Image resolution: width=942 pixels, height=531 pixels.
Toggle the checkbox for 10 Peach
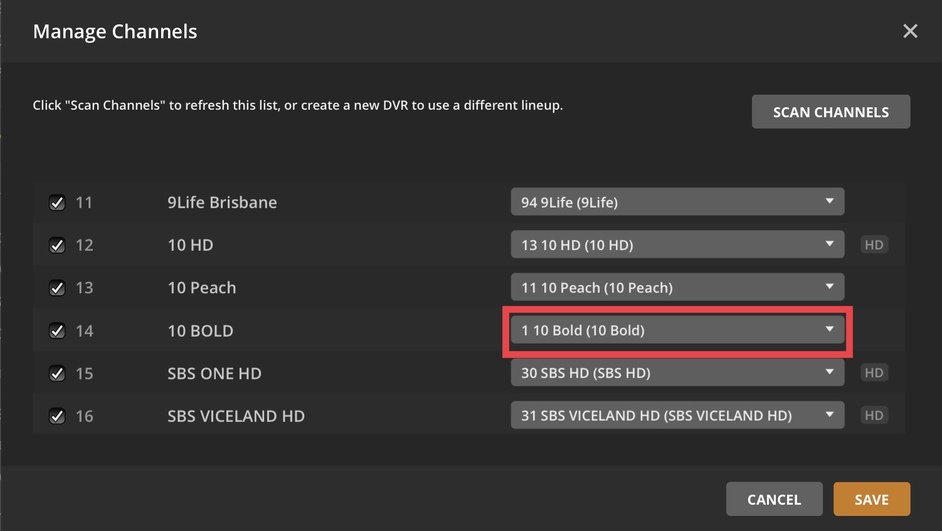coord(57,288)
